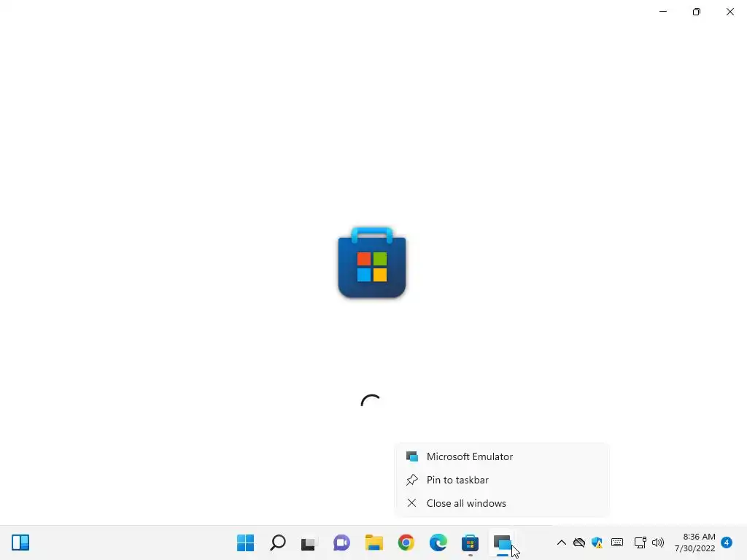Restore down the Microsoft Store window
This screenshot has height=560, width=747.
coord(697,12)
